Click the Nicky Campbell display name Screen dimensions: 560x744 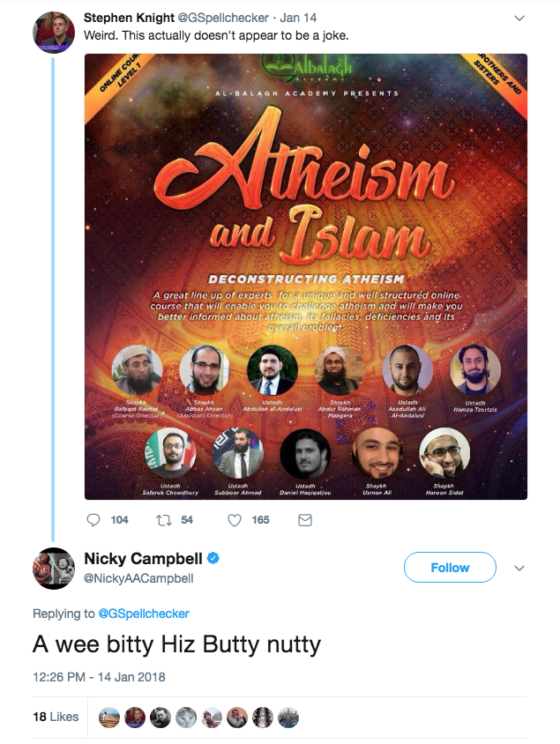coord(143,559)
